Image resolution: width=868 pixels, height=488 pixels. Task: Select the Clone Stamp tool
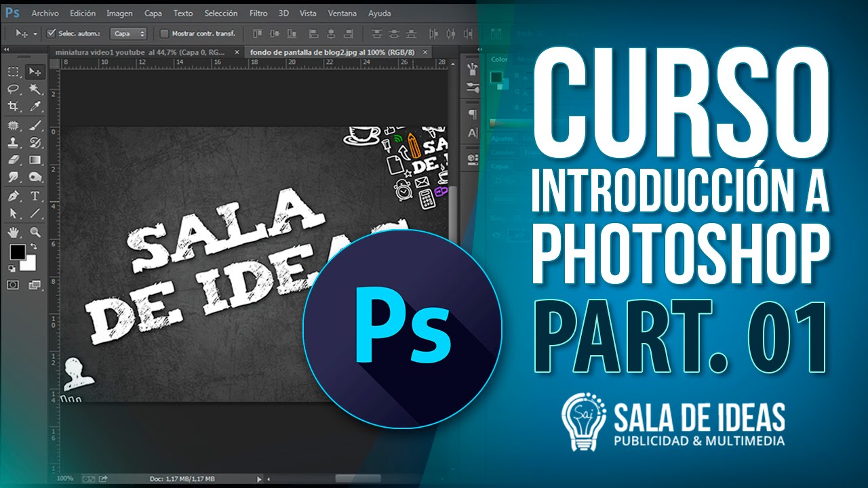click(13, 142)
